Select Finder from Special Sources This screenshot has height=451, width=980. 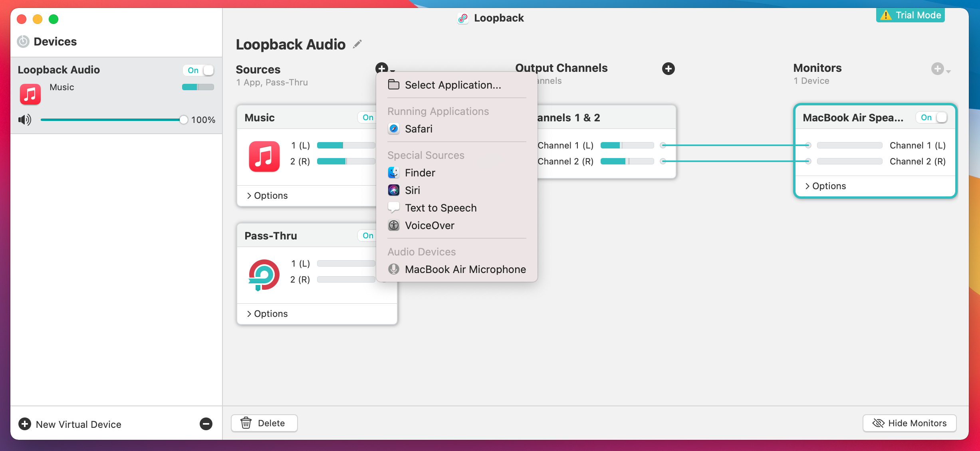tap(457, 172)
